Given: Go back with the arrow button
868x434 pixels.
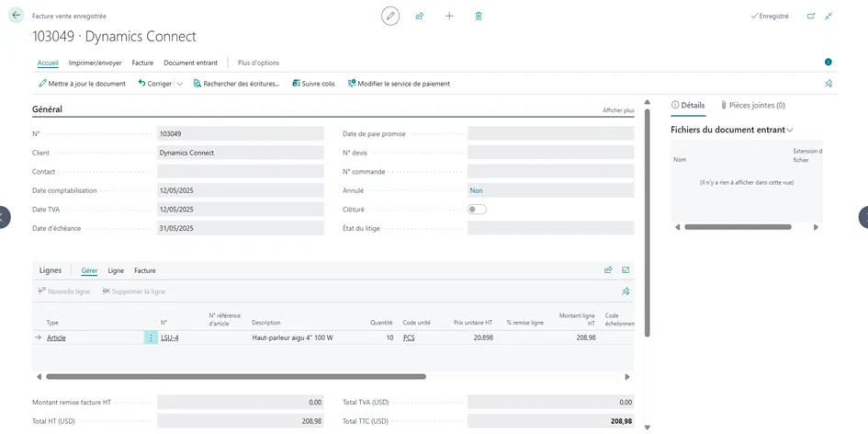Looking at the screenshot, I should (16, 16).
